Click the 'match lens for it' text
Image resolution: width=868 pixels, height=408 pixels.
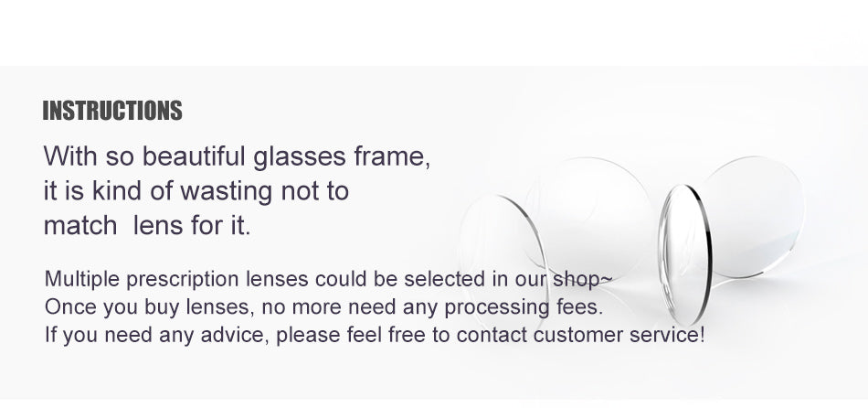(x=146, y=226)
